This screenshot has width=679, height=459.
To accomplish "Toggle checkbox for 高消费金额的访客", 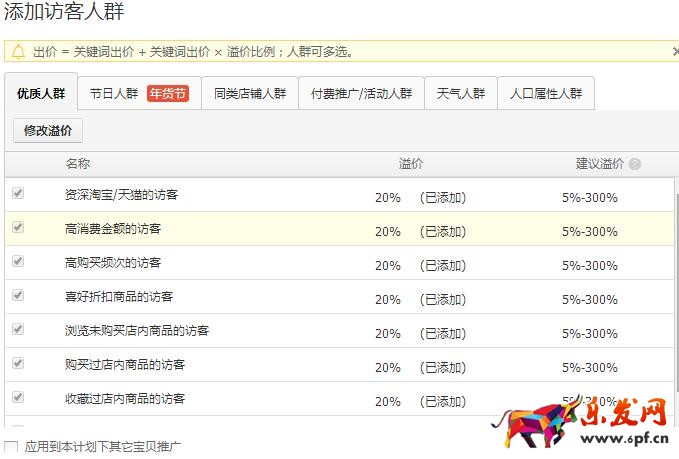I will [x=18, y=228].
